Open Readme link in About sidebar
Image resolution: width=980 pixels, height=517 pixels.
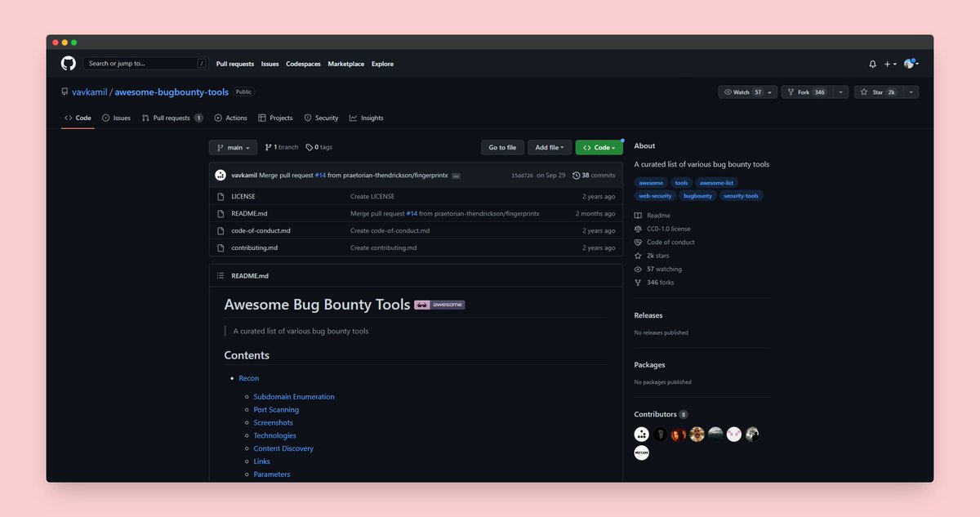(653, 216)
